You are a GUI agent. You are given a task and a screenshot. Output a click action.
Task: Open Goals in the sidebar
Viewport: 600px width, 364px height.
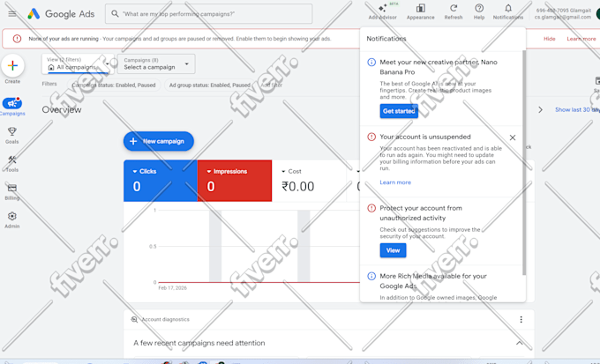click(x=11, y=136)
